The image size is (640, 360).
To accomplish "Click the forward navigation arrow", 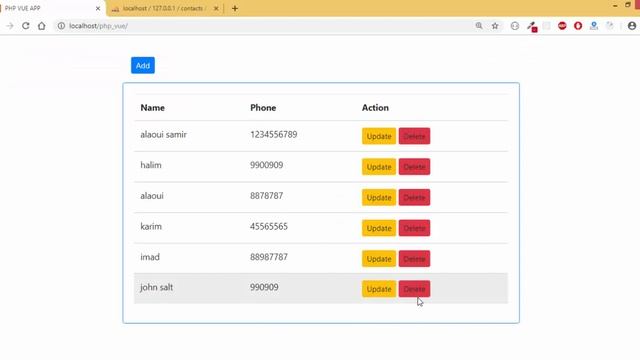I will pos(10,26).
